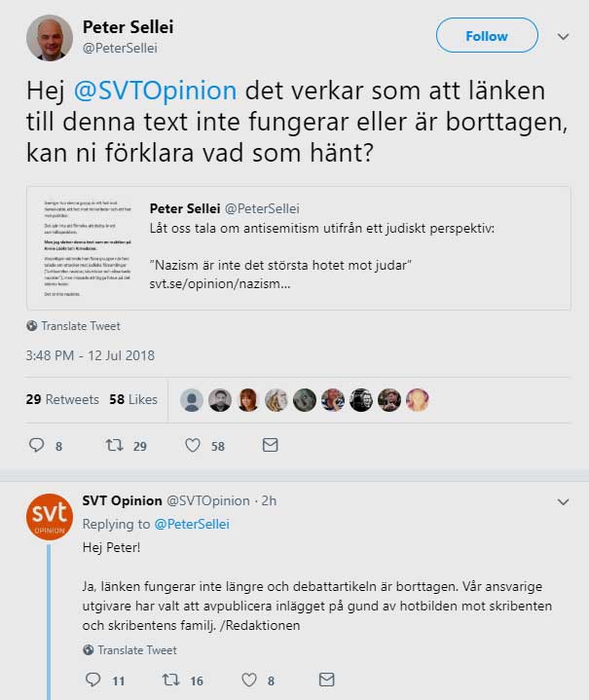Like the SVT Opinion reply
589x700 pixels.
tap(248, 680)
